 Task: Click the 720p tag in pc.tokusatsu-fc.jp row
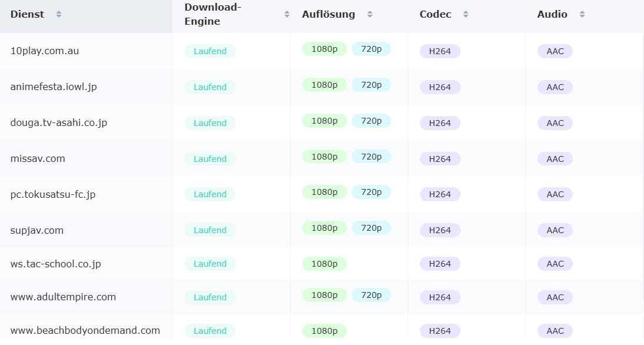click(371, 192)
